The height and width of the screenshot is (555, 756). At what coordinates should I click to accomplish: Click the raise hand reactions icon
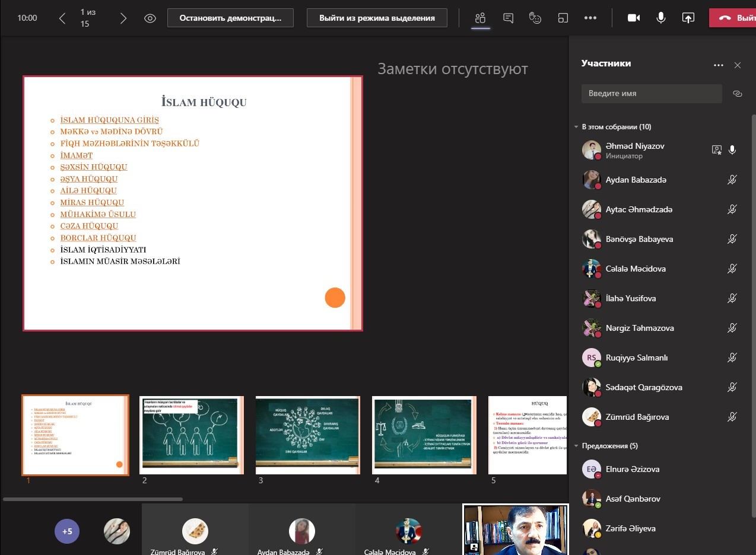[x=535, y=18]
